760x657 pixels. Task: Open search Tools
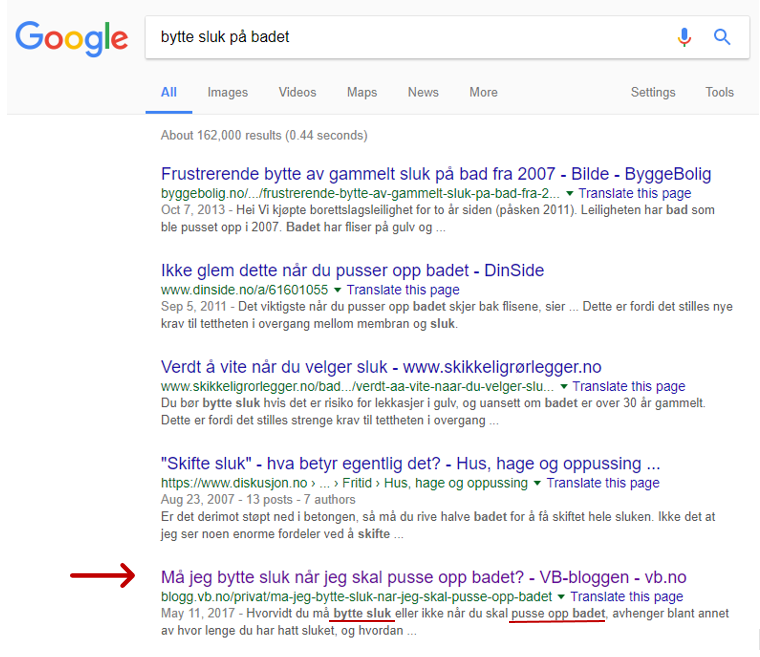(x=719, y=92)
